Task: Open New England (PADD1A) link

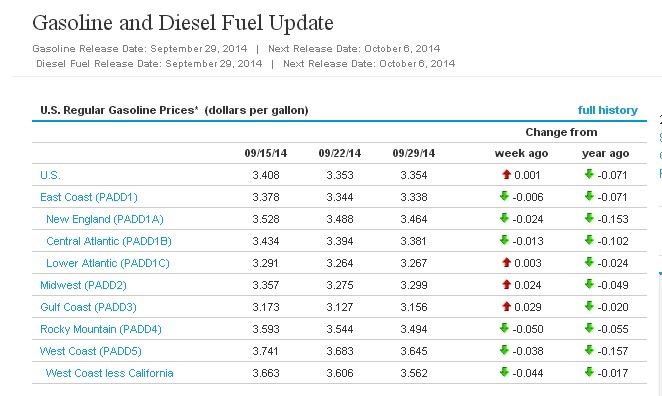Action: 105,219
